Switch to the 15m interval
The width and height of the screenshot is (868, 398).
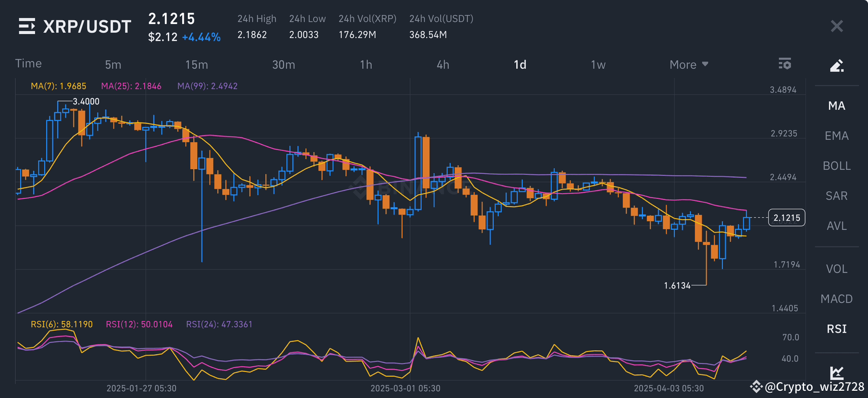197,64
